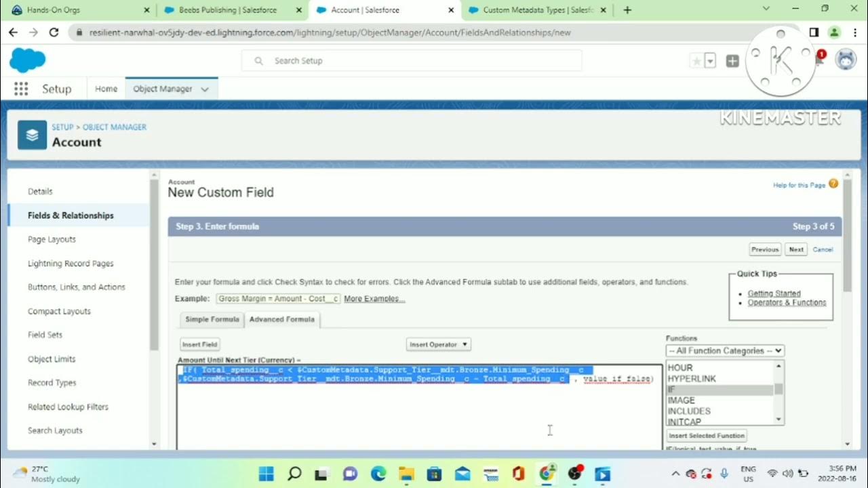The image size is (868, 488).
Task: Open Field Sets in the sidebar
Action: (45, 335)
